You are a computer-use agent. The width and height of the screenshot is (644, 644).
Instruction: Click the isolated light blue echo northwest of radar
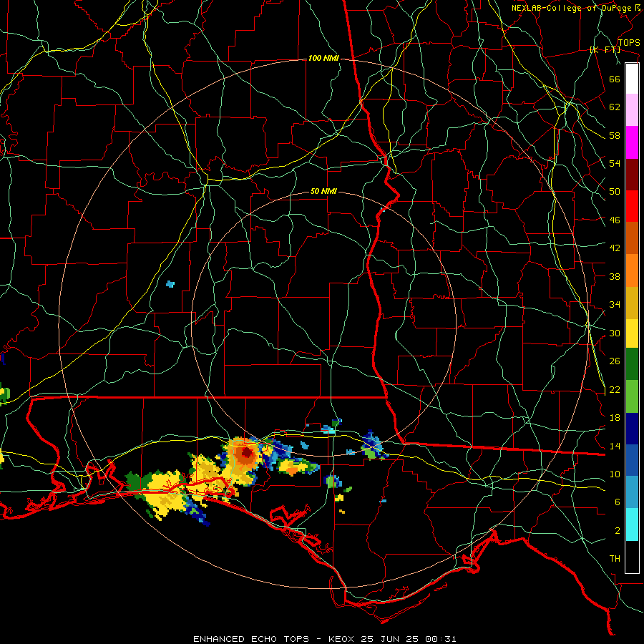pos(170,284)
